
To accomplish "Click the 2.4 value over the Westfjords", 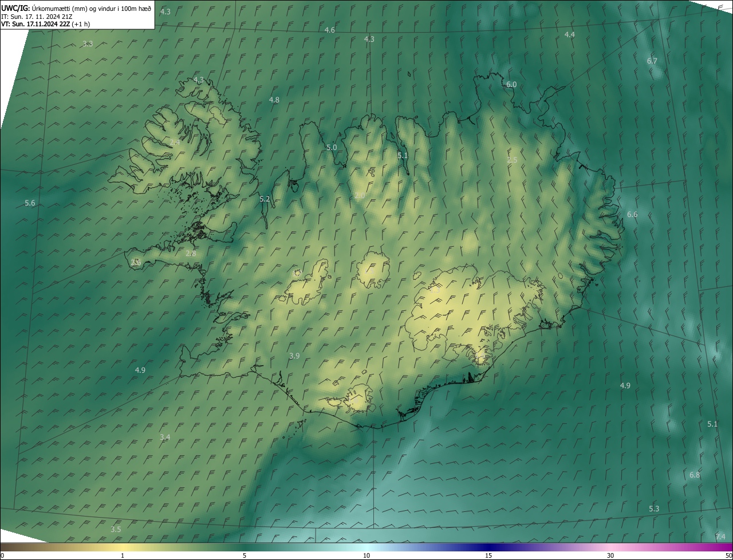I will click(x=175, y=143).
